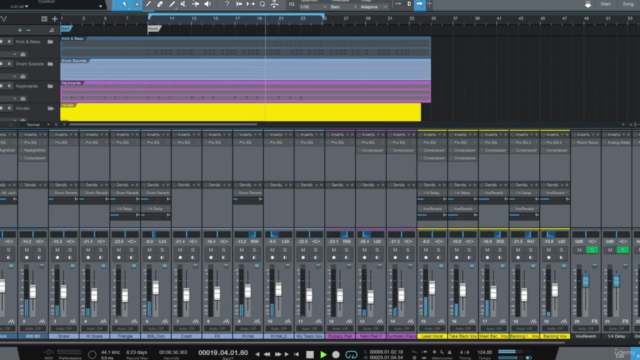Select the Listen speaker tool
Screen dimensions: 640x360
click(207, 4)
